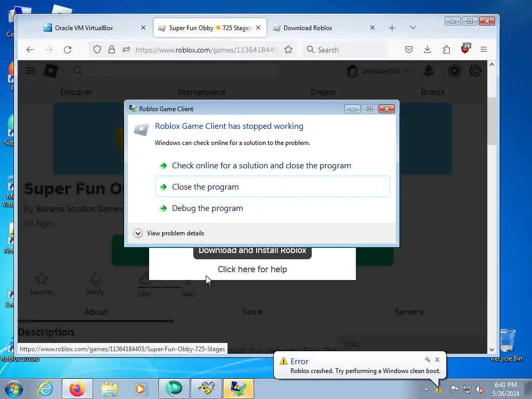Select Roblox Game Client error taskbar item
This screenshot has height=399, width=532.
coord(238,389)
